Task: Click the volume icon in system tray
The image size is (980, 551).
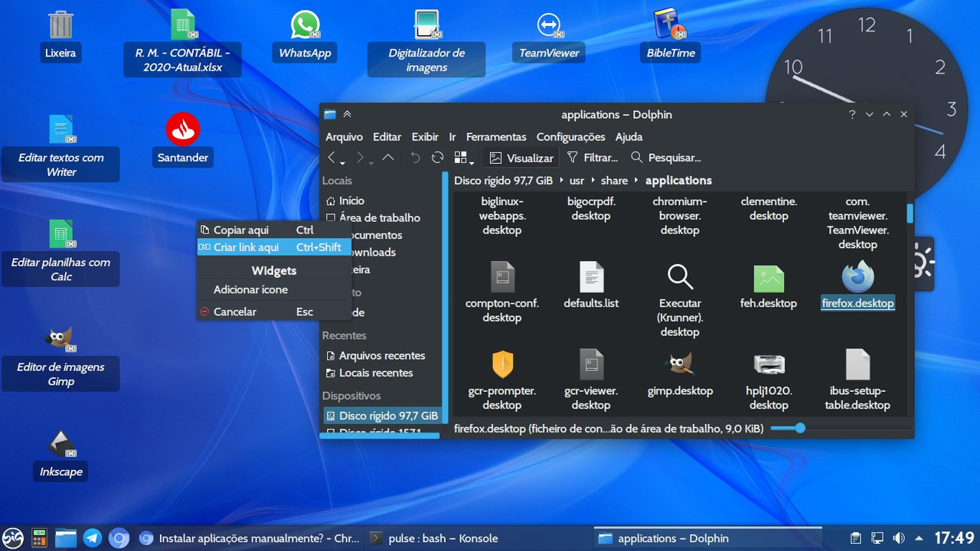Action: 899,538
